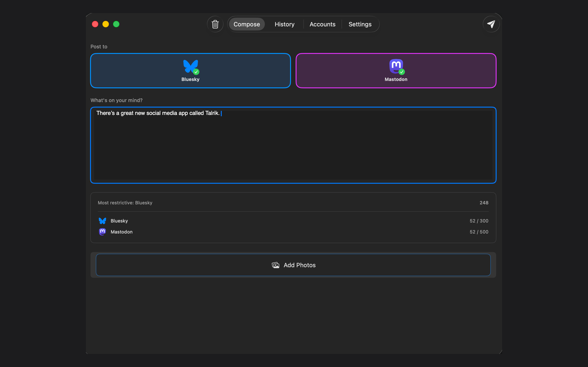Open the Settings section

[x=360, y=24]
